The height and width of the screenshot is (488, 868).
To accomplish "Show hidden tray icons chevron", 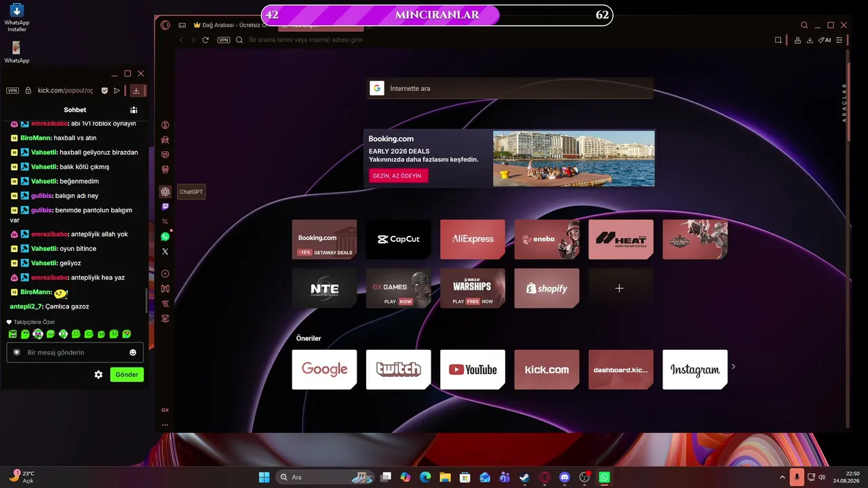I will 782,477.
